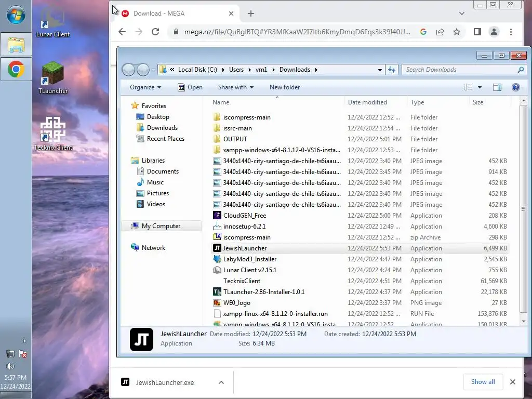This screenshot has width=532, height=399.
Task: Open Explorer help icon
Action: click(x=516, y=87)
